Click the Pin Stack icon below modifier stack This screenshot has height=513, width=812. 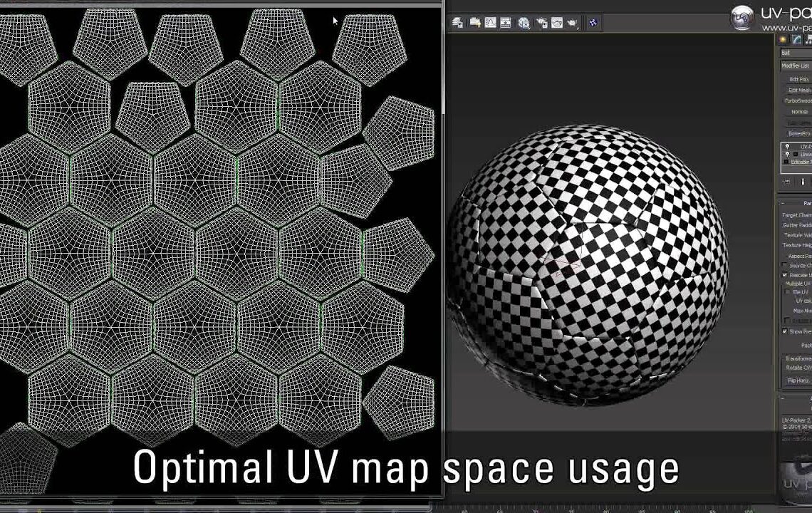(786, 182)
